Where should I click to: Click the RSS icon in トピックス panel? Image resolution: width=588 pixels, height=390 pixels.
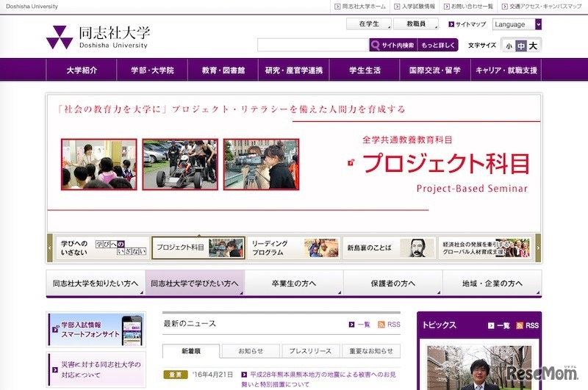pos(520,325)
